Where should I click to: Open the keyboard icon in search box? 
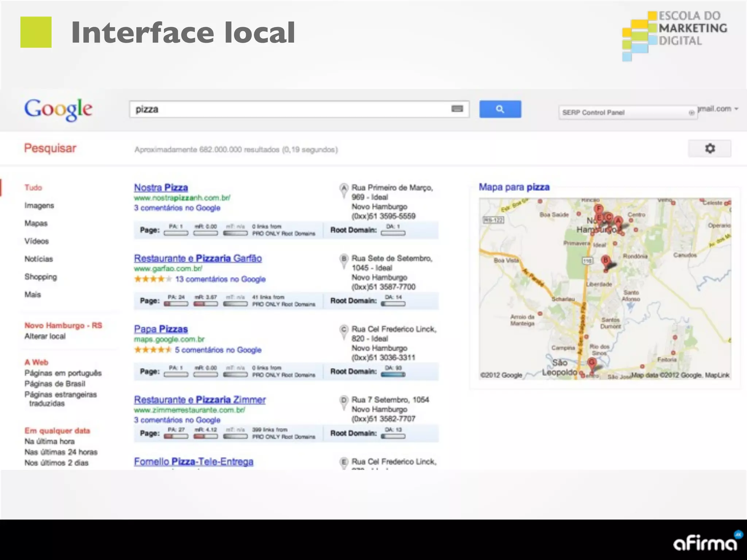tap(457, 109)
